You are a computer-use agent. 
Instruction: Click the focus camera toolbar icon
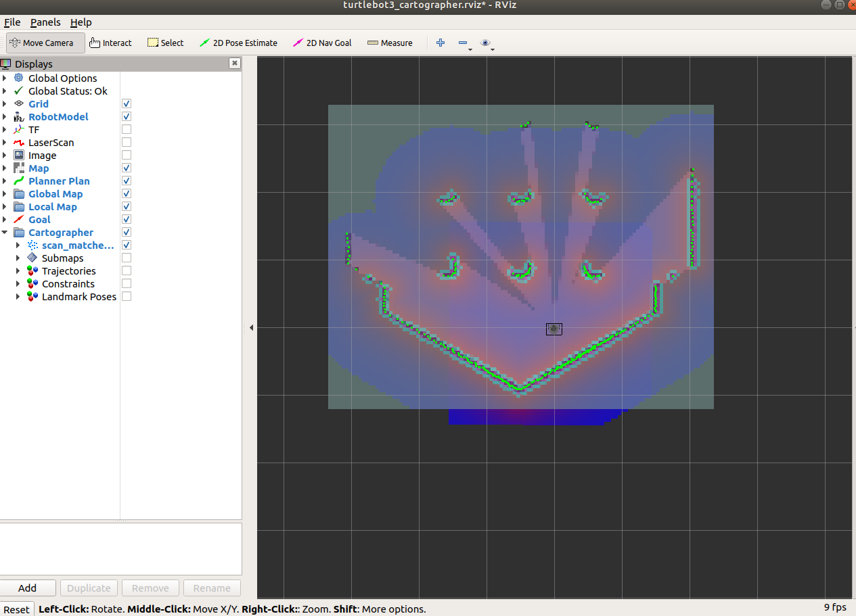pos(485,43)
